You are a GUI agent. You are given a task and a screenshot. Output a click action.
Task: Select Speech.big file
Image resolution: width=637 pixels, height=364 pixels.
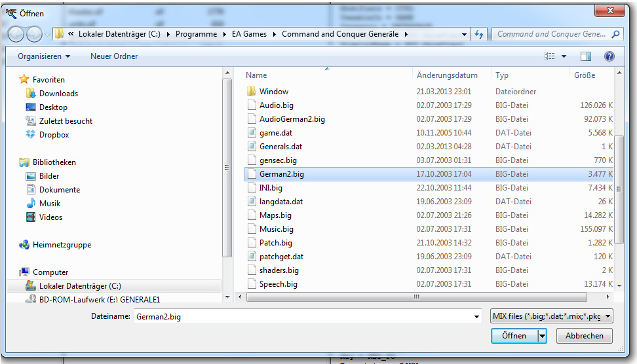pos(279,284)
